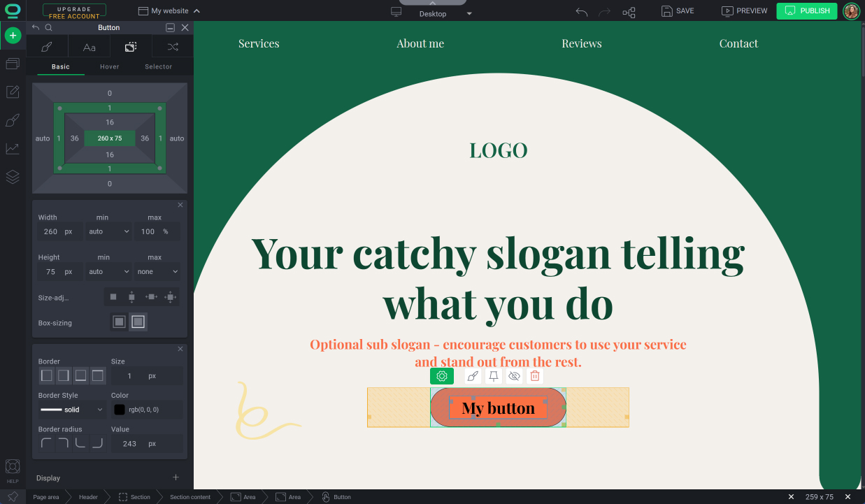Click the pin icon in bottom bar
The image size is (865, 504).
(13, 496)
